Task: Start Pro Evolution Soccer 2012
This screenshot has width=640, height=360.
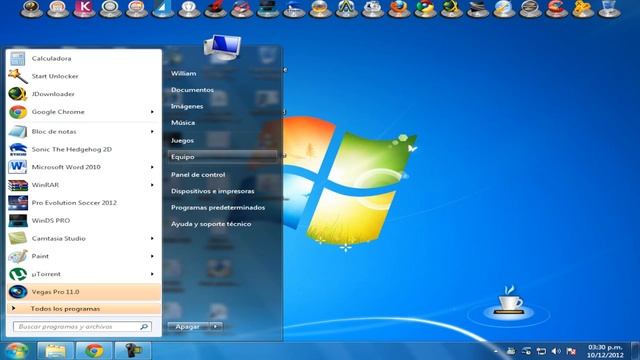Action: [84, 202]
